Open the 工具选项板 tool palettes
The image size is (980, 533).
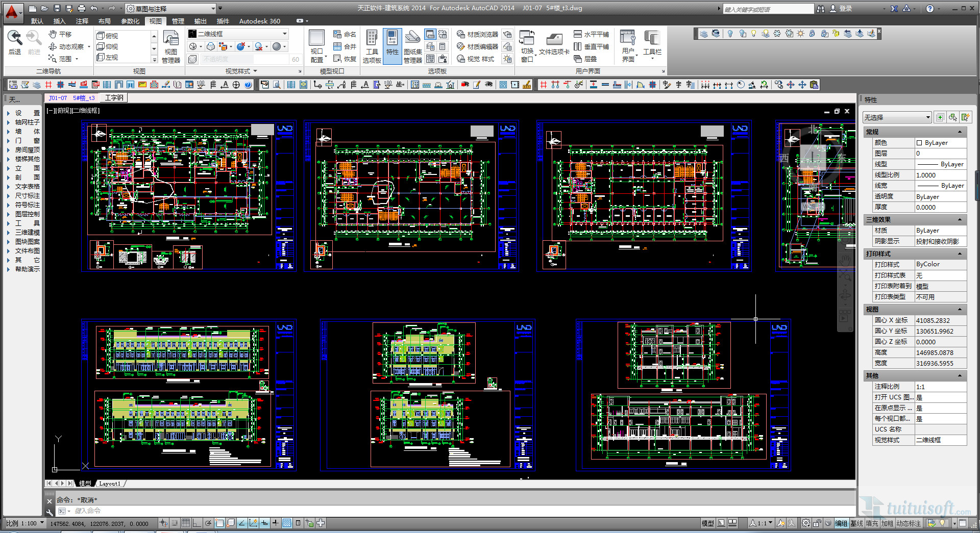point(372,46)
